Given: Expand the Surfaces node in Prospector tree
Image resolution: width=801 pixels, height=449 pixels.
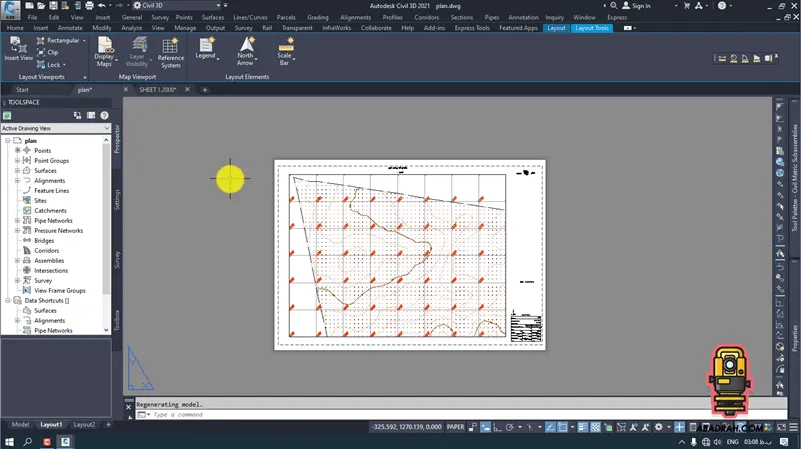Looking at the screenshot, I should (x=17, y=171).
